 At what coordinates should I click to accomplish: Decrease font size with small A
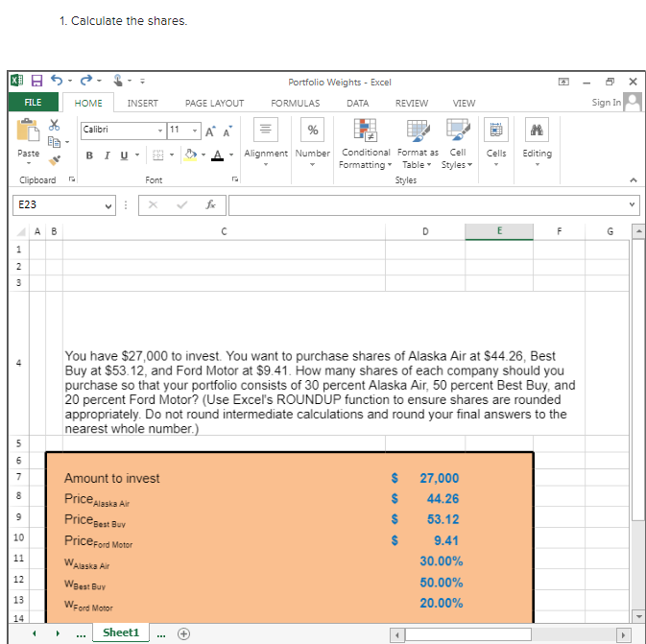click(227, 131)
